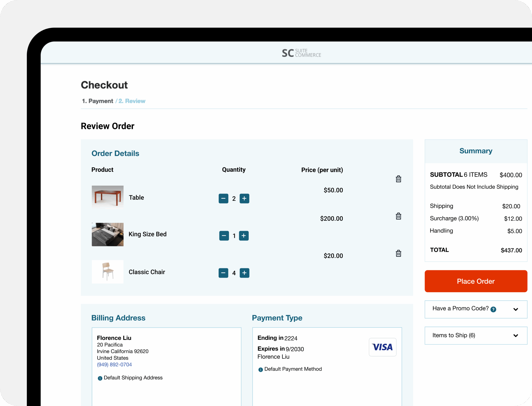Click the $437.00 total amount

coord(511,250)
